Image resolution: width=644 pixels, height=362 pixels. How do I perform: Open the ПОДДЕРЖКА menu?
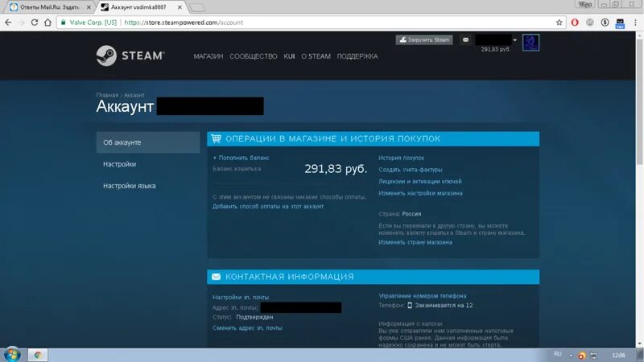pyautogui.click(x=357, y=56)
